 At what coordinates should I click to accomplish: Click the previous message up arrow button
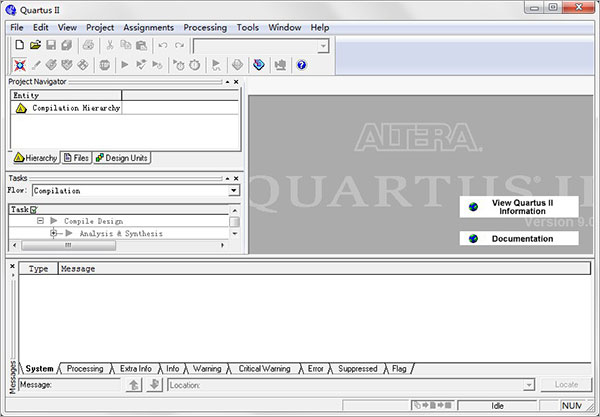coord(134,384)
